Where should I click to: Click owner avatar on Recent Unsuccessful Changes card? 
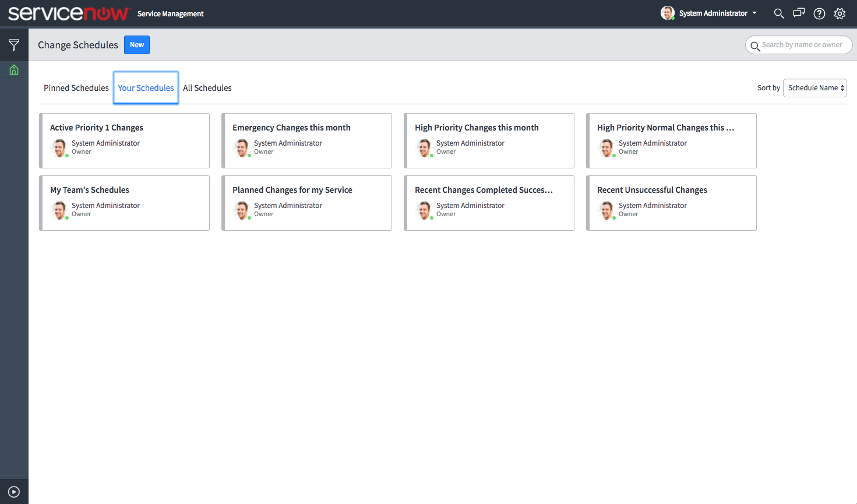tap(606, 210)
